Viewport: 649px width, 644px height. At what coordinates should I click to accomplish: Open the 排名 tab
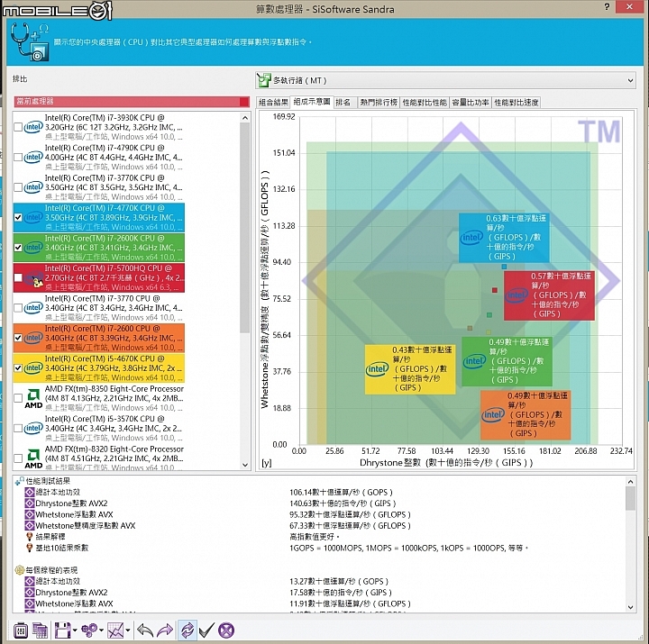tap(343, 102)
